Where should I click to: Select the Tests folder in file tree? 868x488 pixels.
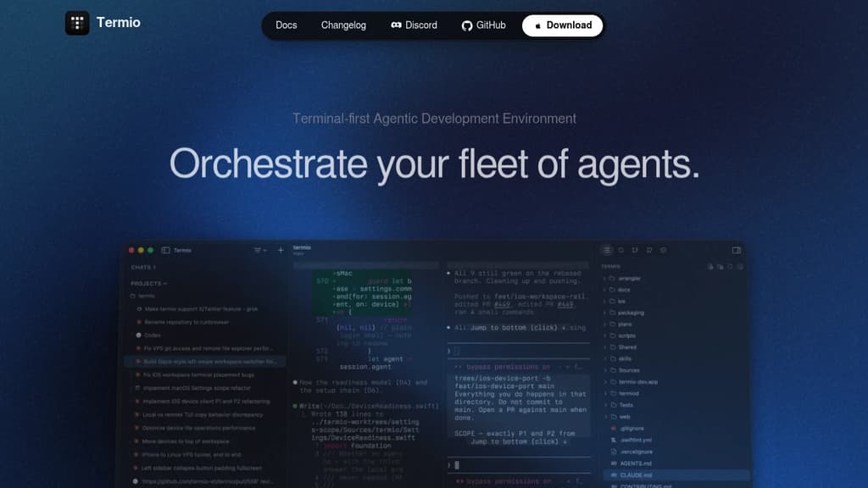coord(620,406)
